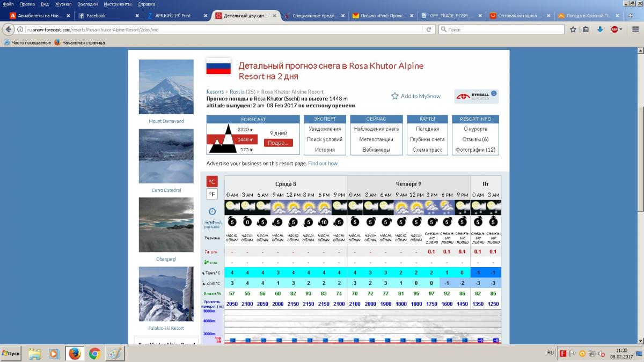Open the Уведомления link

325,129
